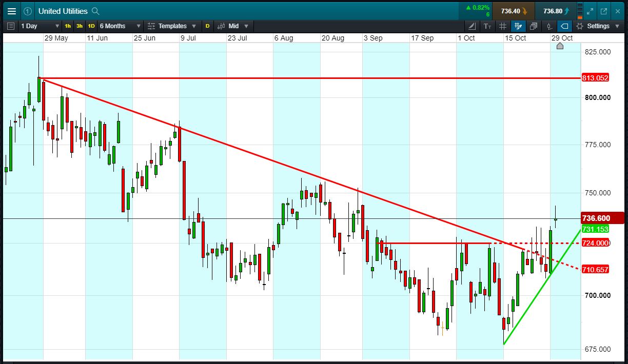Screen dimensions: 628x364
Task: Click the 6 Aug date label
Action: tap(283, 38)
